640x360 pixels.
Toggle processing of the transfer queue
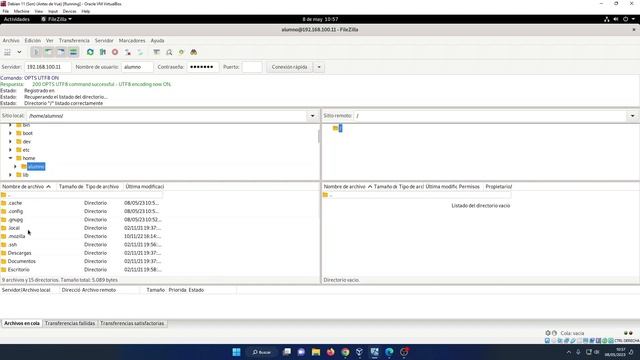(103, 52)
